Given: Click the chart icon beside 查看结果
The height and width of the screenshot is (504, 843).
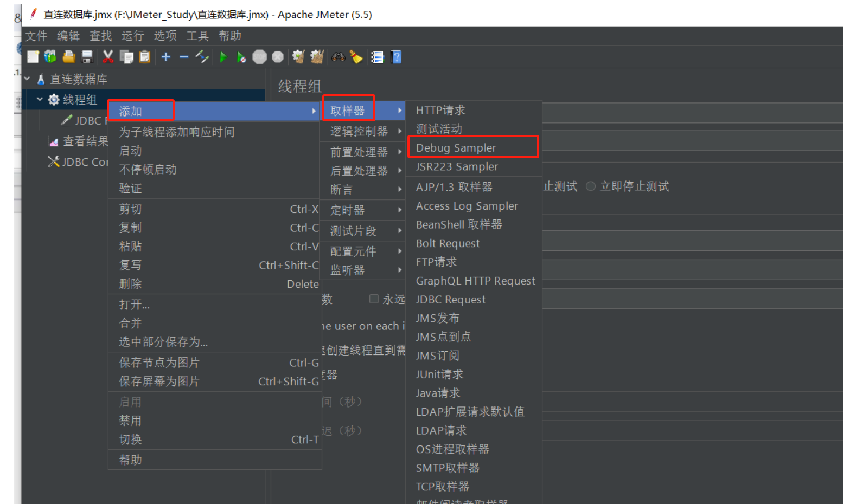Looking at the screenshot, I should [x=54, y=141].
